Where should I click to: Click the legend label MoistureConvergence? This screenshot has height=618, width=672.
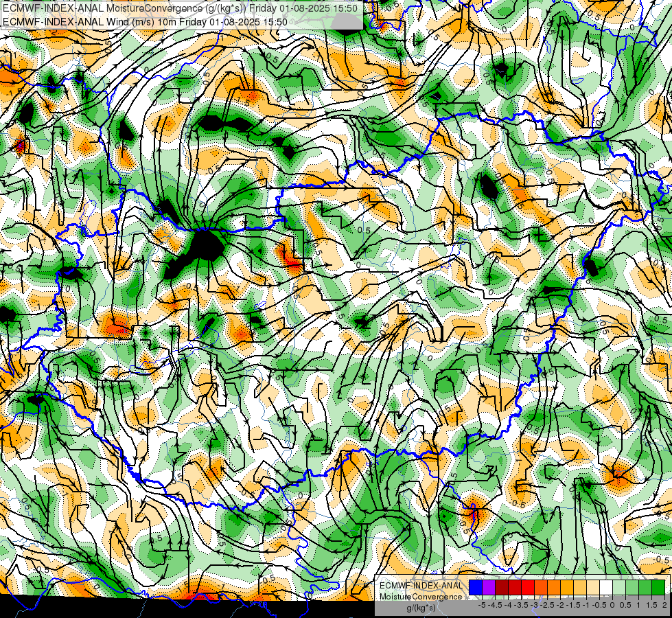coord(421,597)
